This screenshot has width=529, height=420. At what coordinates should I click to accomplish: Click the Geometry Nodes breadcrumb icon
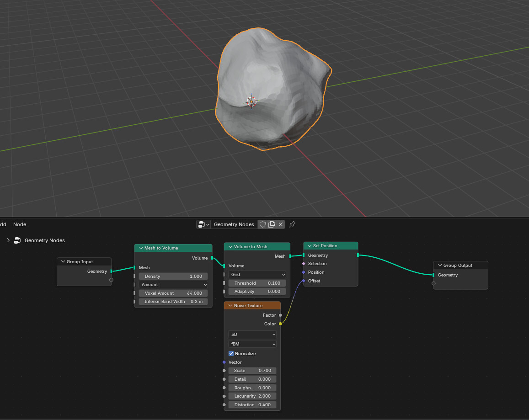coord(17,240)
